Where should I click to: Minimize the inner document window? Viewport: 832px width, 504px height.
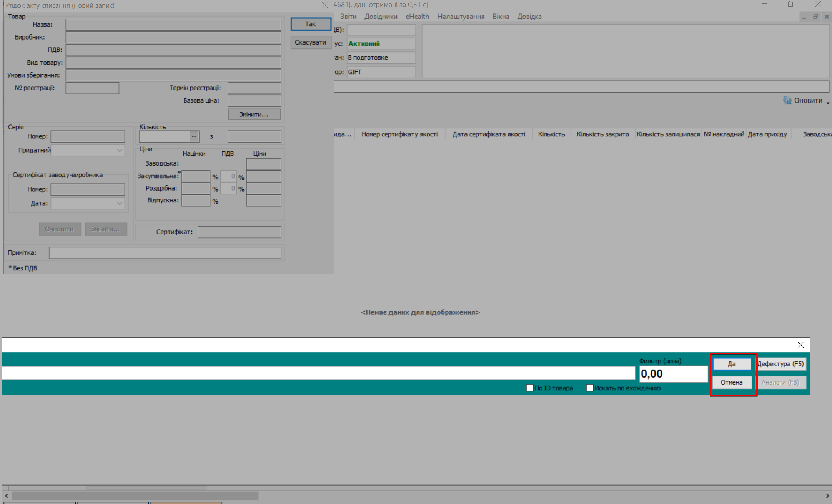tap(804, 17)
